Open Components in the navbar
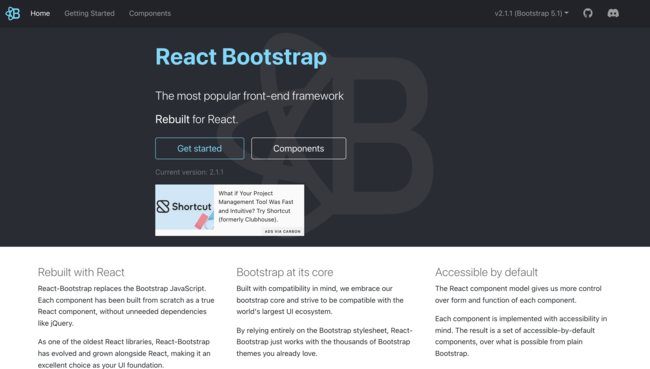This screenshot has width=650, height=369. coord(150,13)
